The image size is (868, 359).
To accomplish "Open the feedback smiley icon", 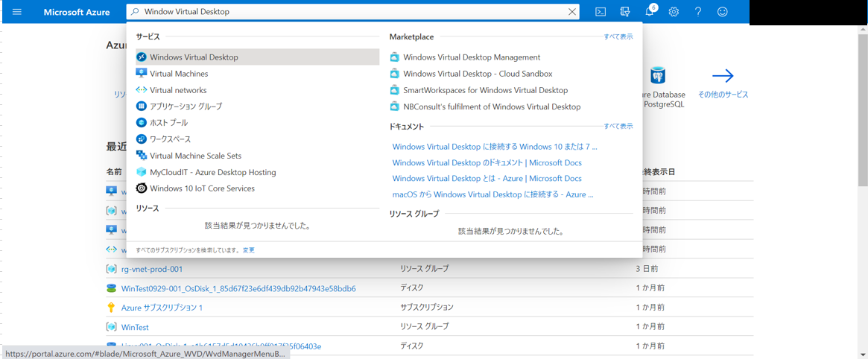I will pyautogui.click(x=723, y=12).
